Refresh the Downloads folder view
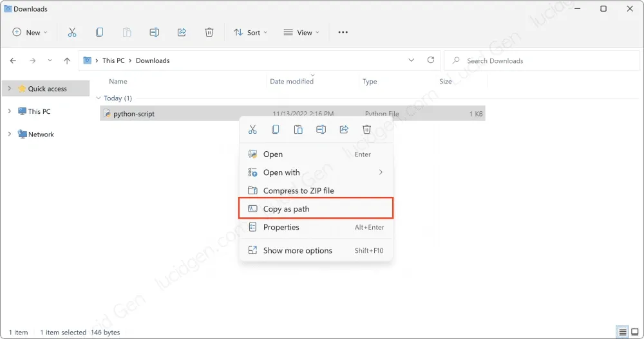The width and height of the screenshot is (644, 339). pyautogui.click(x=430, y=60)
